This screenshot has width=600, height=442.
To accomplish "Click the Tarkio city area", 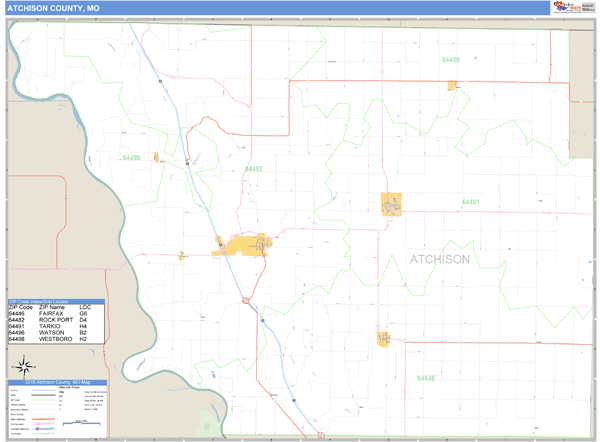I will point(391,204).
